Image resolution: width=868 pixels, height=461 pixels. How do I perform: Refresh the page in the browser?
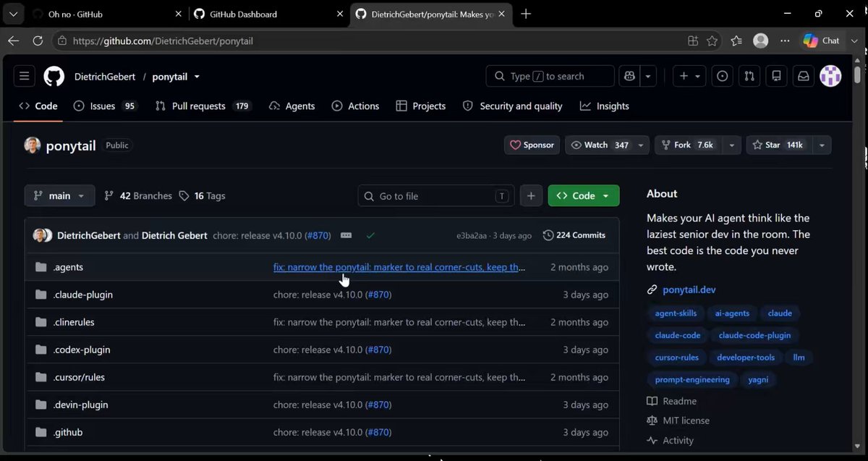(x=38, y=41)
